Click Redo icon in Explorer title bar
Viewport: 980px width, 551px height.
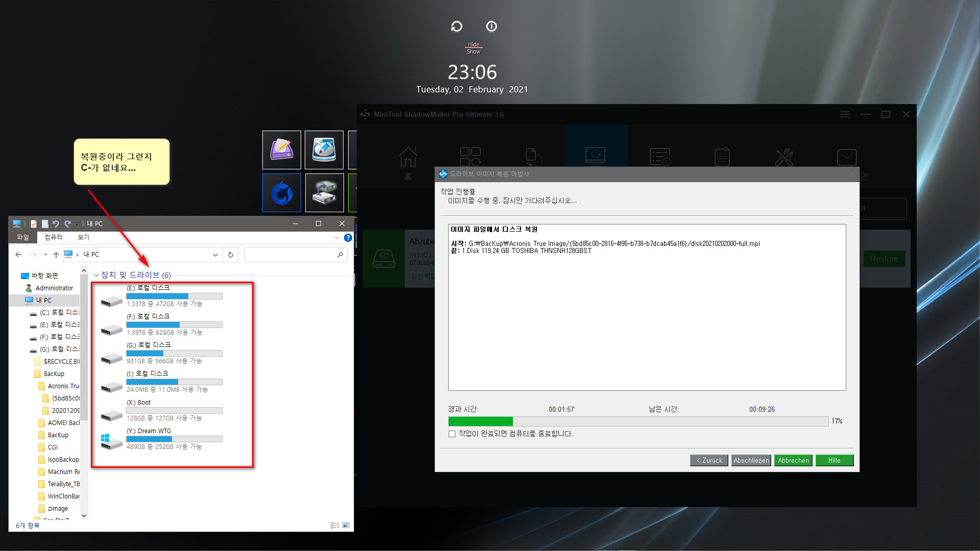click(x=67, y=224)
